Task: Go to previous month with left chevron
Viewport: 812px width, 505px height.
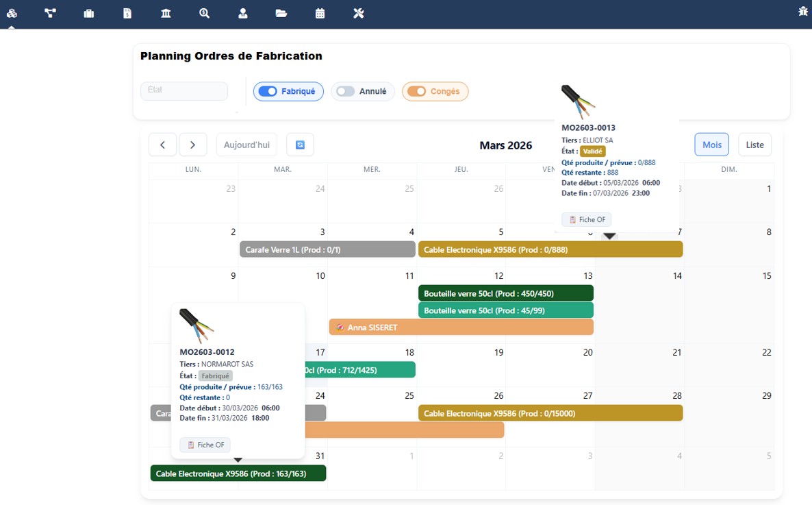Action: point(163,145)
